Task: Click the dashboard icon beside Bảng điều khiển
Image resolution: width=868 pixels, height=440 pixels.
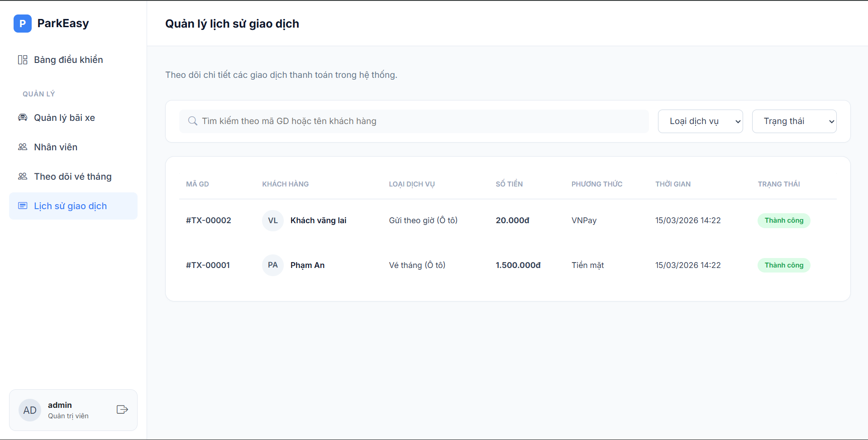Action: [23, 60]
